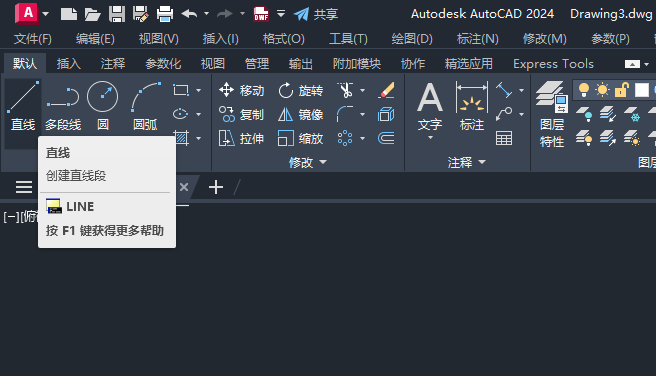Viewport: 656px width, 376px height.
Task: Click the table insert icon
Action: pos(504,138)
